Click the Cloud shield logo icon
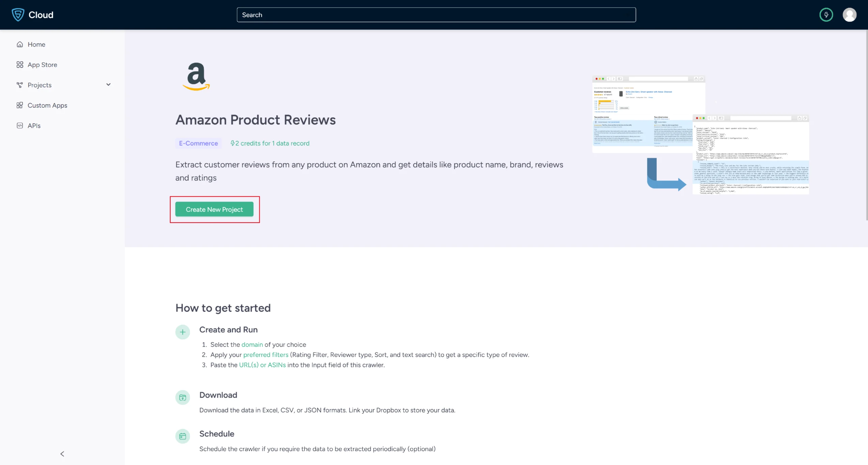The image size is (868, 465). point(18,15)
